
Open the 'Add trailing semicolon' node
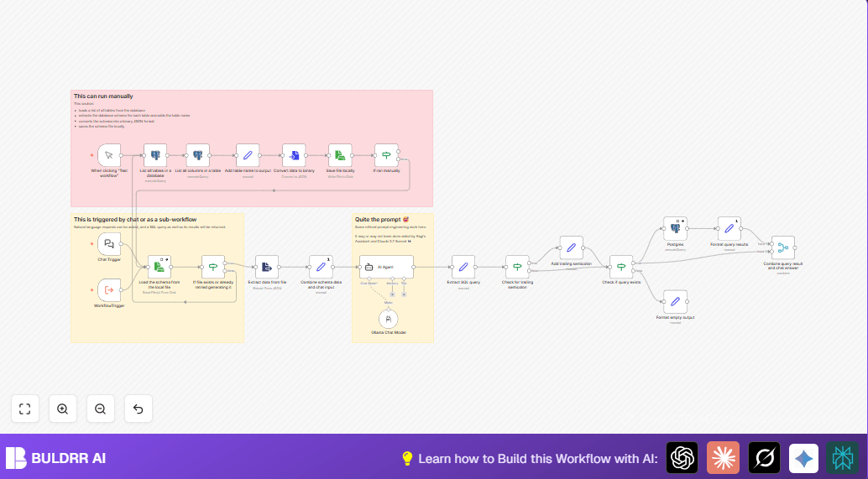tap(572, 247)
